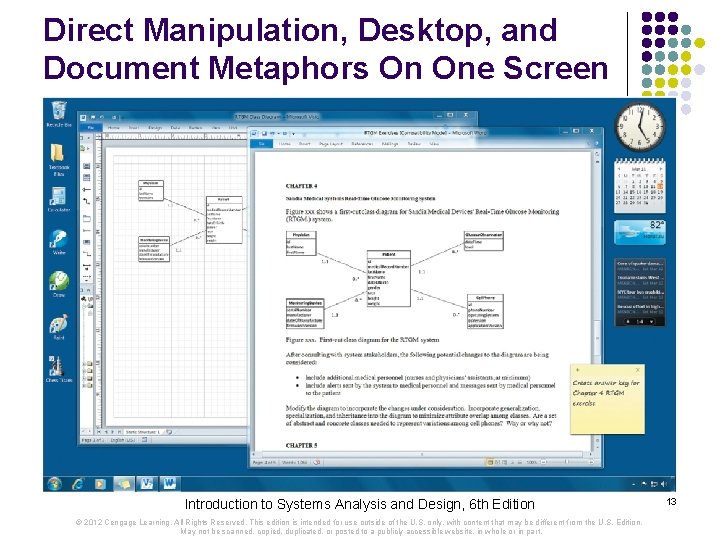Open the weather gadget showing 82°
Viewport: 720px width, 540px height.
click(640, 232)
